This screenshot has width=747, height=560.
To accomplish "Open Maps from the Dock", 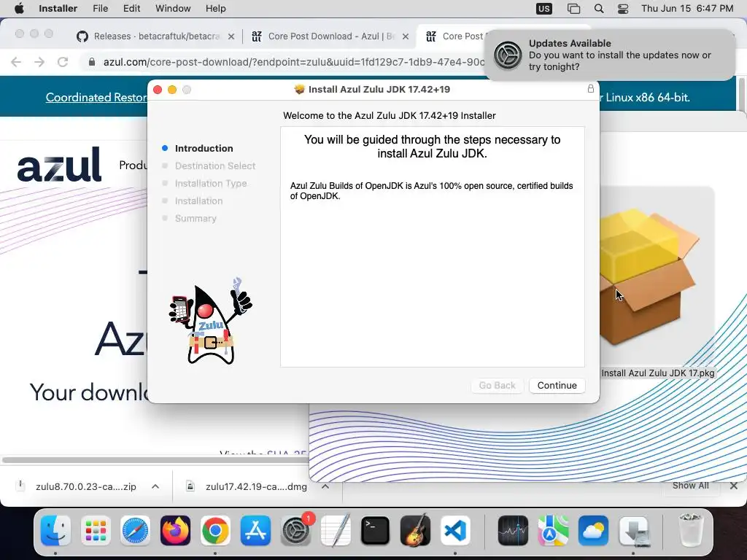I will coord(553,530).
